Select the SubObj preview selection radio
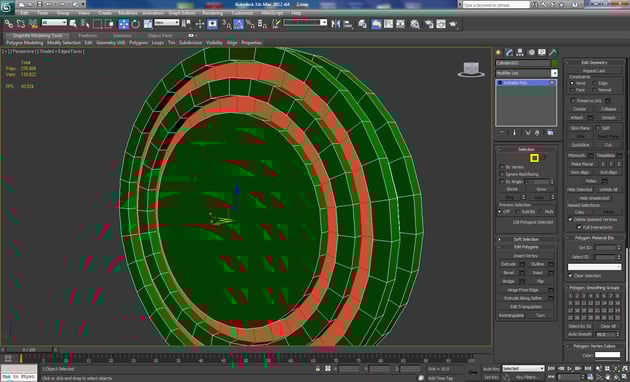Screen dimensions: 630x382 (x=518, y=211)
